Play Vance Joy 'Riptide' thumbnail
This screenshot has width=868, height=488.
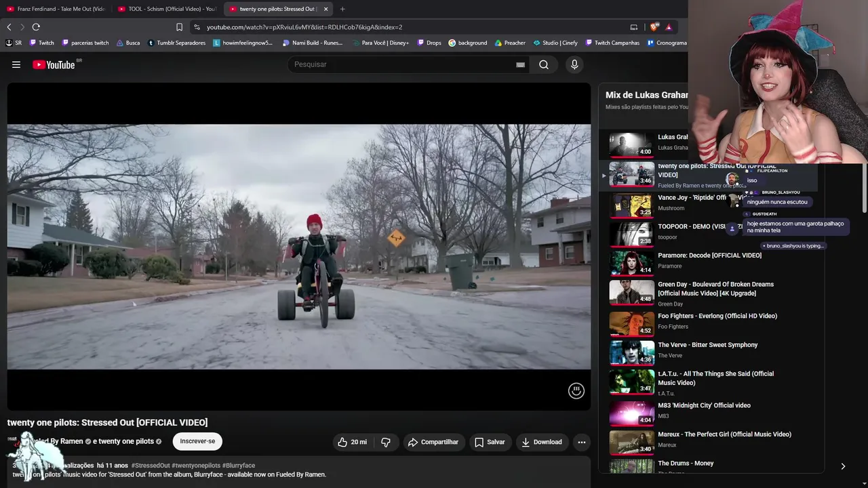[631, 205]
